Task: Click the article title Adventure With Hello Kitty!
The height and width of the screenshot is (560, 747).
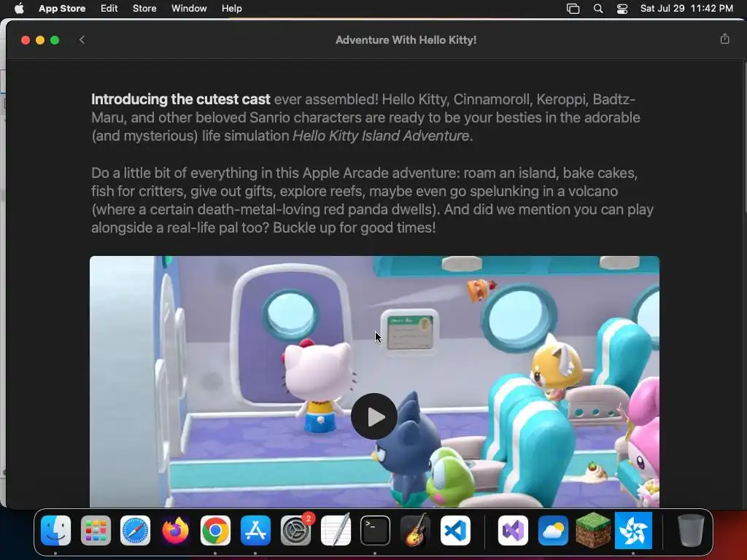Action: [406, 40]
